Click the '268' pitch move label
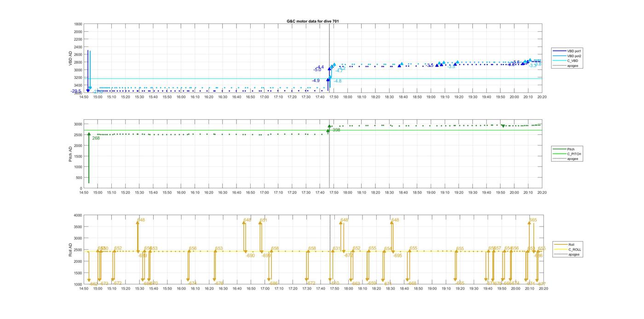This screenshot has width=644, height=319. click(x=96, y=138)
